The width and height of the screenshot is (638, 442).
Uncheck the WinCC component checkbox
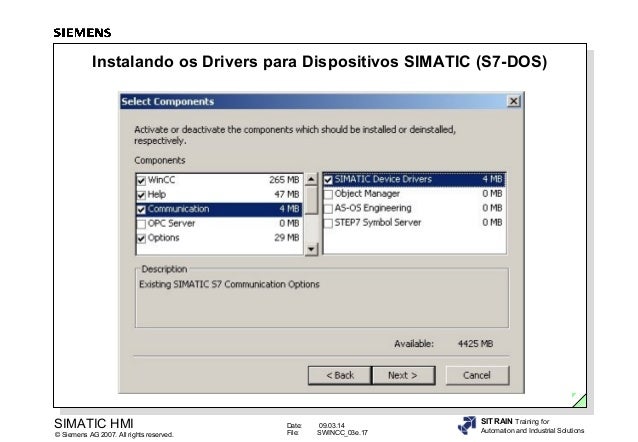pos(141,180)
